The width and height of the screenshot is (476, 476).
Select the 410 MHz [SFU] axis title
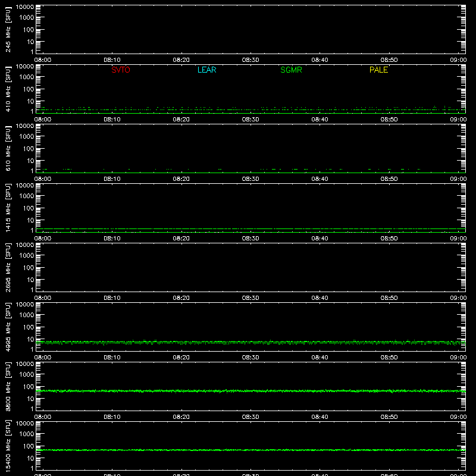point(8,89)
